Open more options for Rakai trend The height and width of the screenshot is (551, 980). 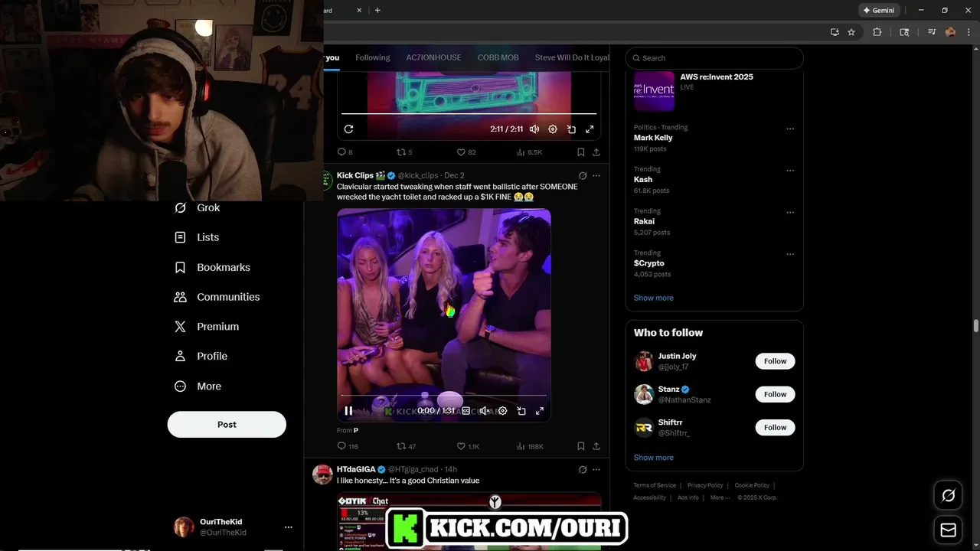(790, 212)
